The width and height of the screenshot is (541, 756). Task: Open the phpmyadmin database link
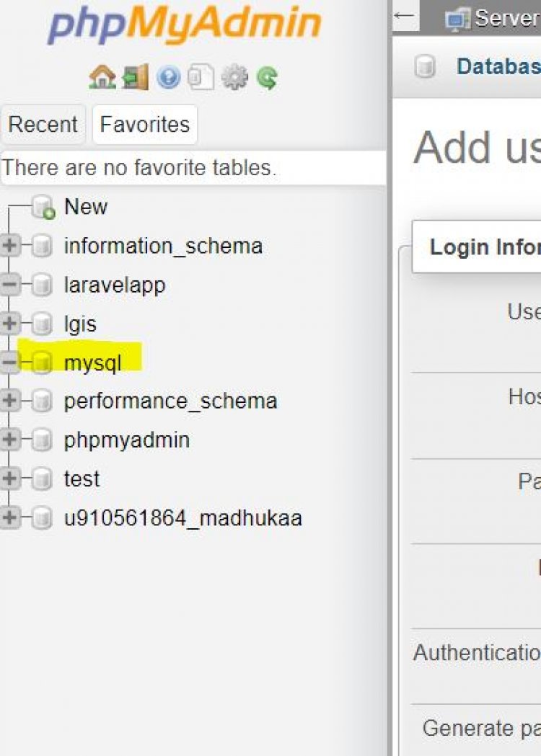point(126,440)
